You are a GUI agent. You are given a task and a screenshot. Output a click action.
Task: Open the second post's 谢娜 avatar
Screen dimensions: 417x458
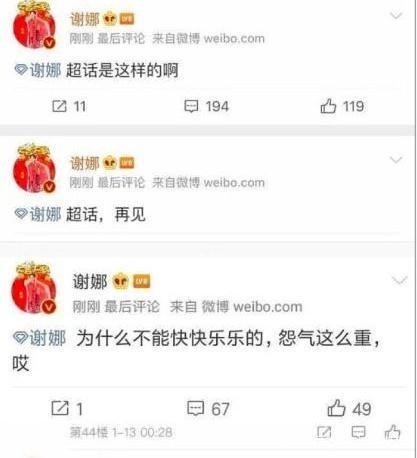click(34, 168)
